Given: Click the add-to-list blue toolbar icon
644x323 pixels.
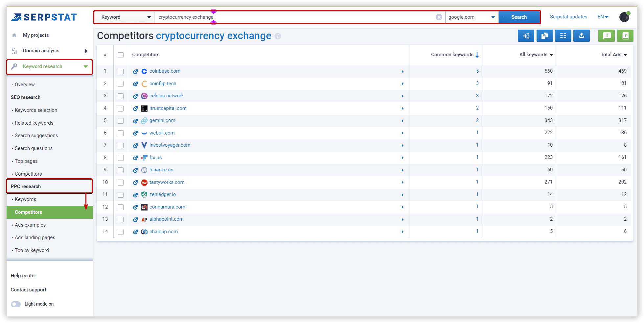Looking at the screenshot, I should coord(526,36).
